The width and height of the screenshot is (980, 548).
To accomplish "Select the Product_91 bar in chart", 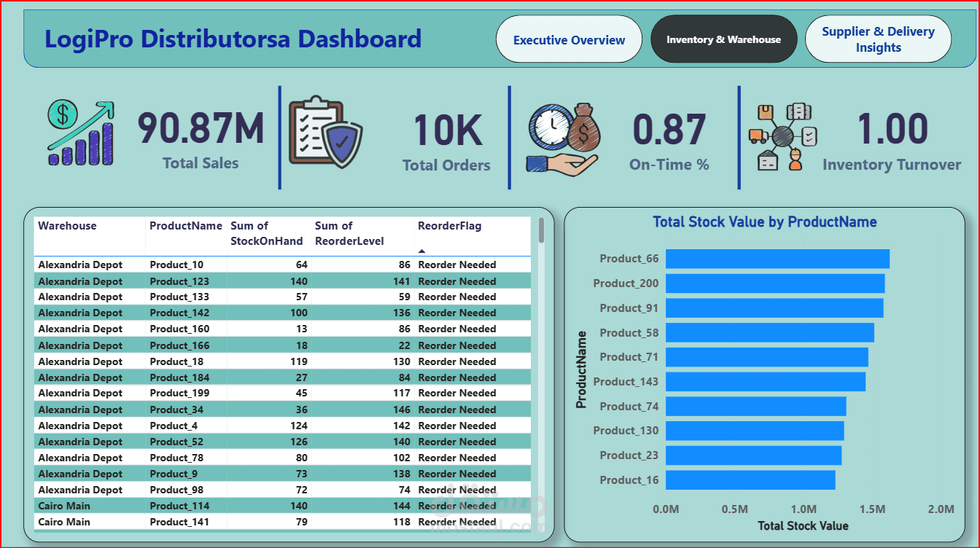I will (774, 308).
